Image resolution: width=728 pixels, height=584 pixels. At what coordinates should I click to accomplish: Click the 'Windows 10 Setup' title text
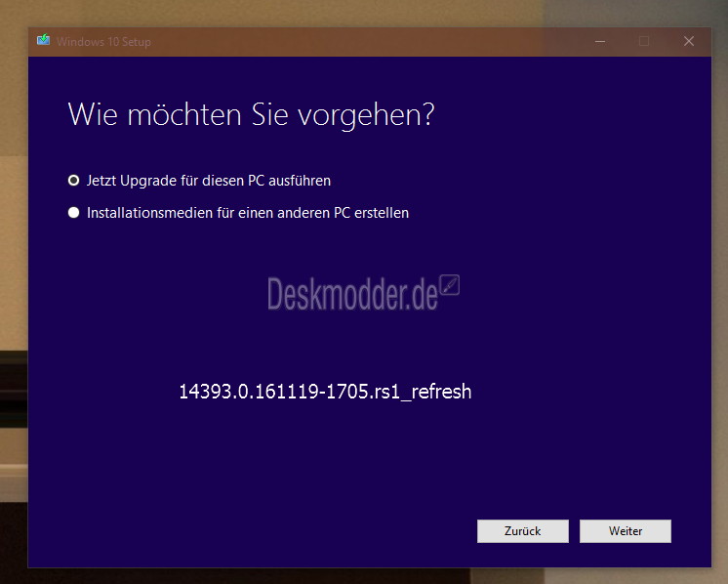coord(103,42)
